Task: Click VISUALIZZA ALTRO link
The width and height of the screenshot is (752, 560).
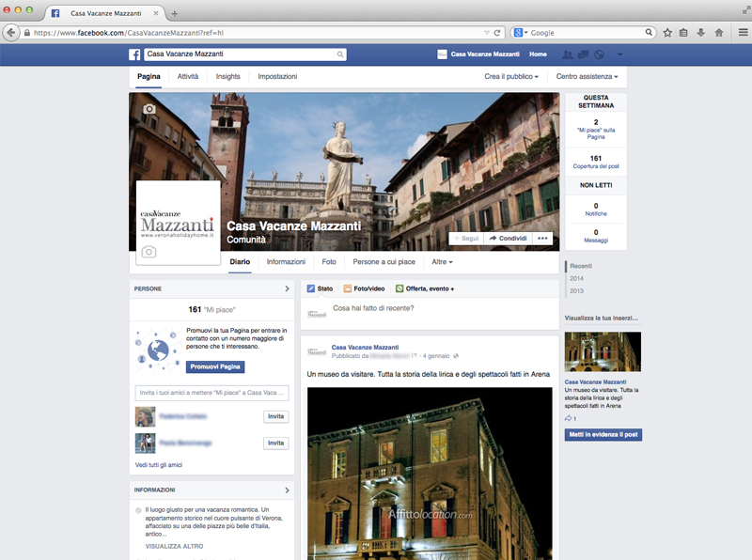Action: pyautogui.click(x=174, y=547)
